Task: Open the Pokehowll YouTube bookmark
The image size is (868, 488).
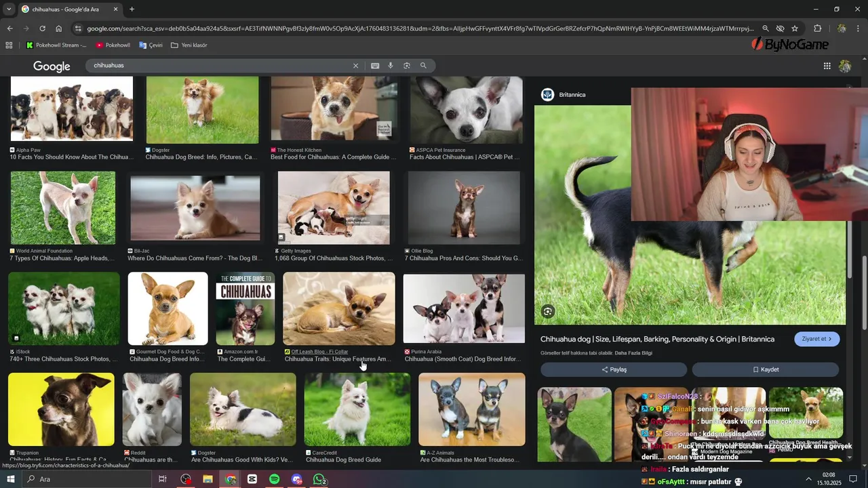Action: (113, 45)
